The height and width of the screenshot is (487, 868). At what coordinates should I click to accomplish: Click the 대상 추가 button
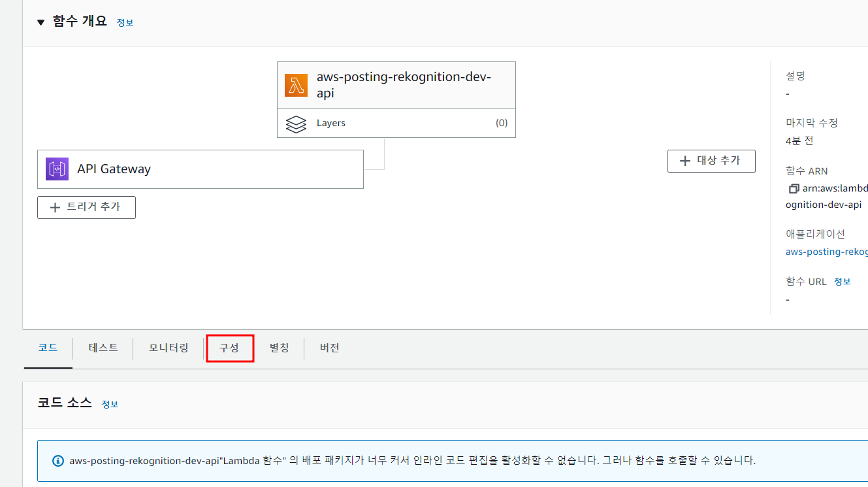(711, 161)
